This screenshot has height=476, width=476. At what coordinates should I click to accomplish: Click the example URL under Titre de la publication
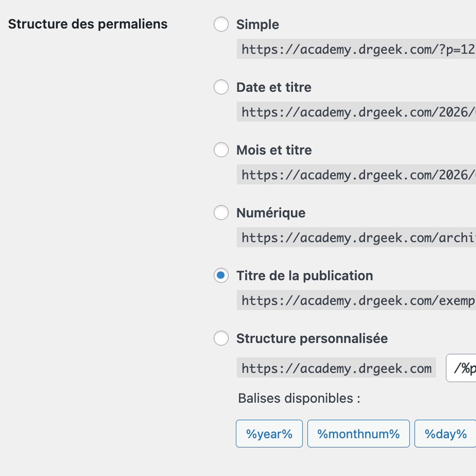click(x=357, y=300)
